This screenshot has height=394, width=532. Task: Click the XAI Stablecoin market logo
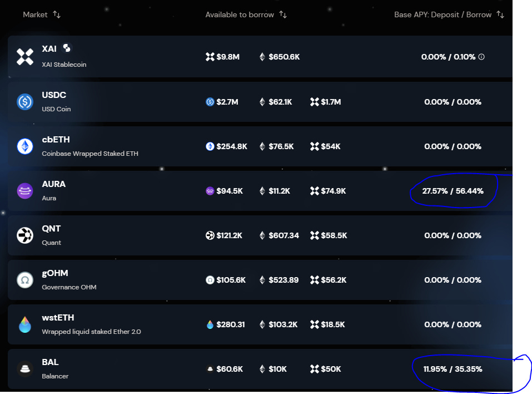click(x=25, y=57)
